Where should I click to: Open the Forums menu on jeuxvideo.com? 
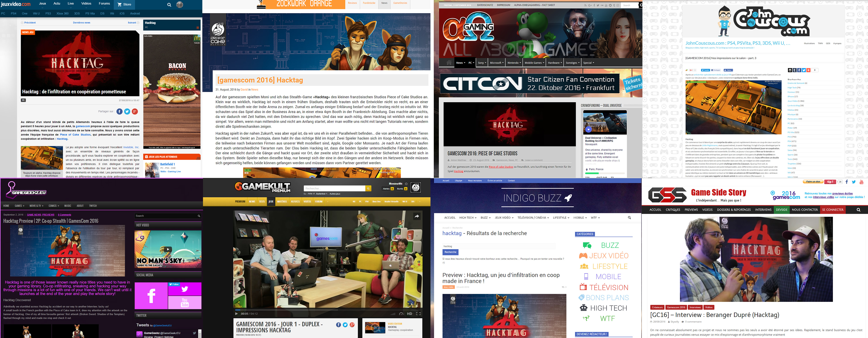(x=104, y=4)
